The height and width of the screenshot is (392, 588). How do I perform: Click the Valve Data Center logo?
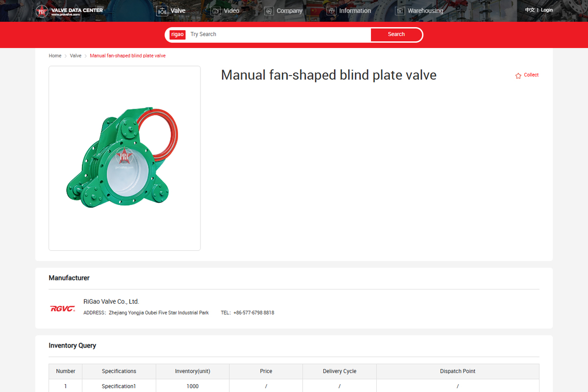(x=69, y=11)
